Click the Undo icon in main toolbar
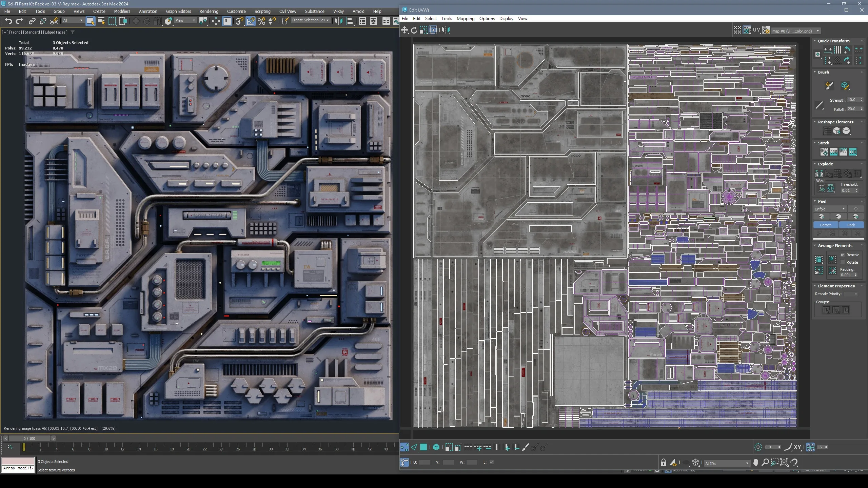 8,21
